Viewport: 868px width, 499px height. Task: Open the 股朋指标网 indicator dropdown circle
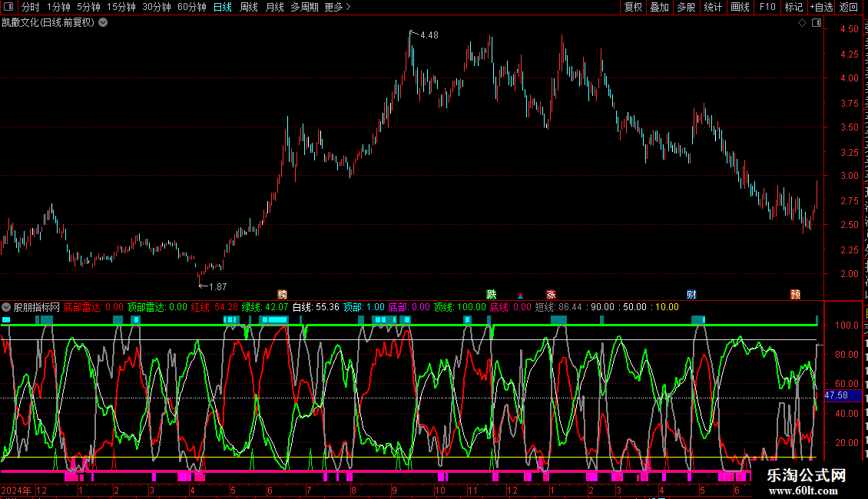point(6,307)
